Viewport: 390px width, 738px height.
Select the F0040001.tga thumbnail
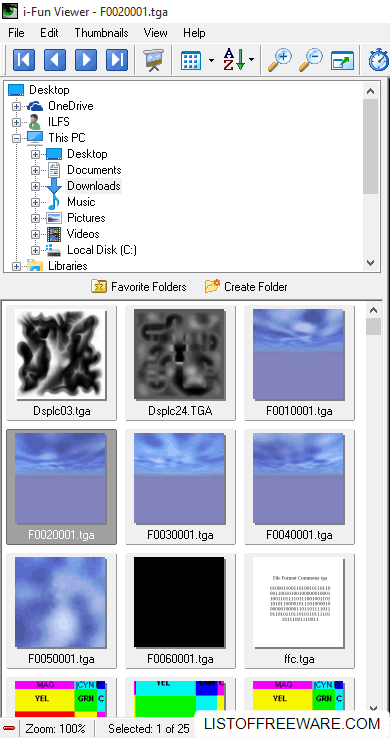[x=299, y=487]
